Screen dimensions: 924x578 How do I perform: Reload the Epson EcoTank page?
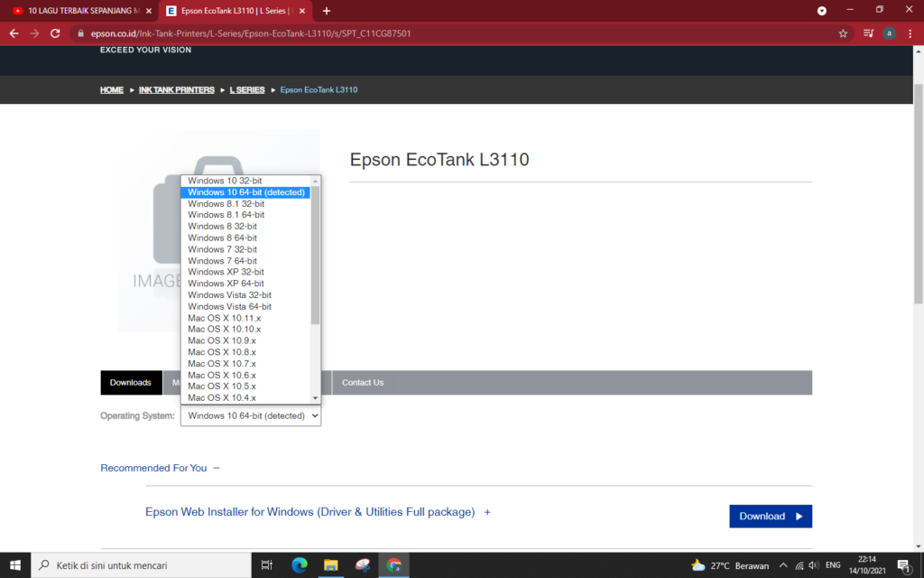55,33
